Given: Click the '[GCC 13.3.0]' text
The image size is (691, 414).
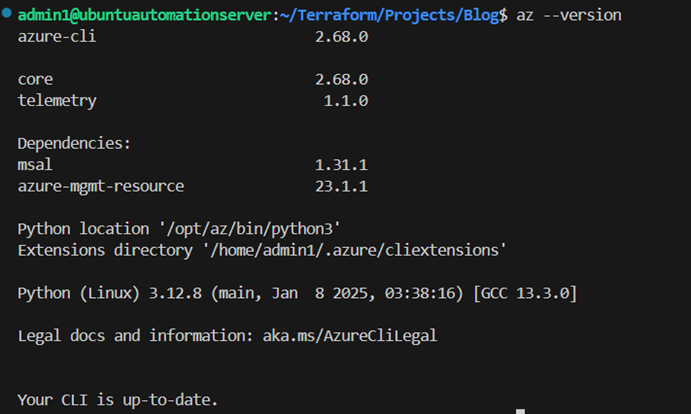Looking at the screenshot, I should pos(525,293).
